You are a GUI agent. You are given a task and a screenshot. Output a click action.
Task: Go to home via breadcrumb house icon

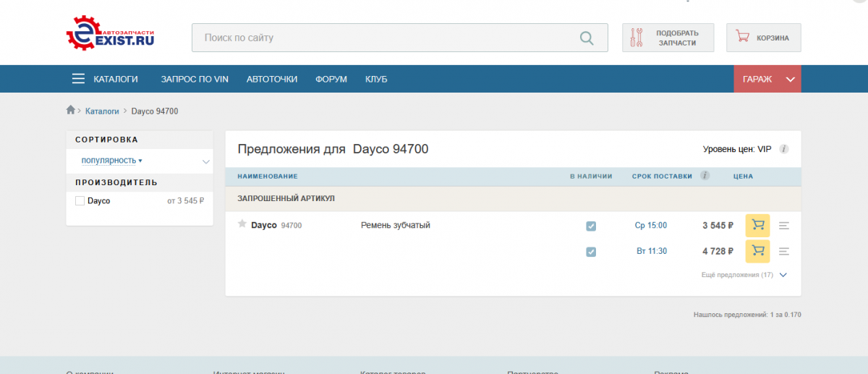[70, 110]
